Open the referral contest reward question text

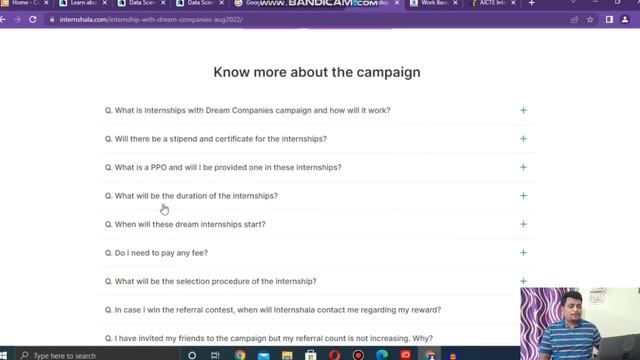[x=273, y=310]
